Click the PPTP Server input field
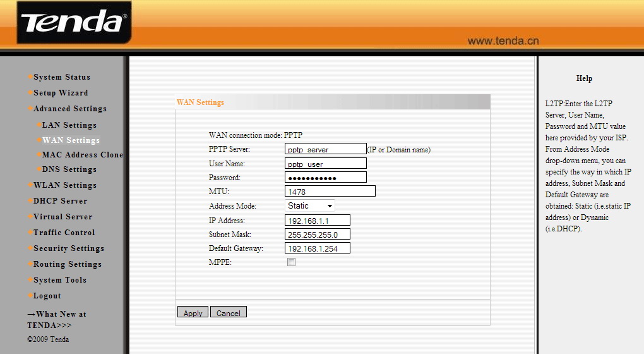 325,149
